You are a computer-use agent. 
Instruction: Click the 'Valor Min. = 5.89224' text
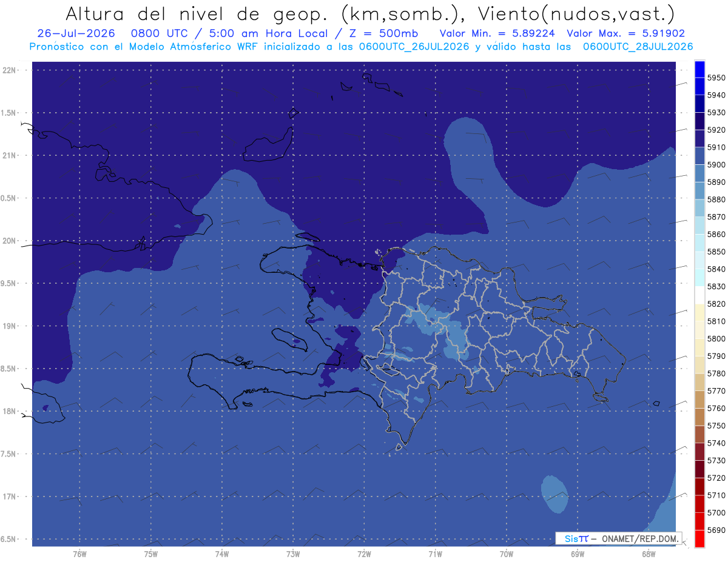tap(497, 33)
